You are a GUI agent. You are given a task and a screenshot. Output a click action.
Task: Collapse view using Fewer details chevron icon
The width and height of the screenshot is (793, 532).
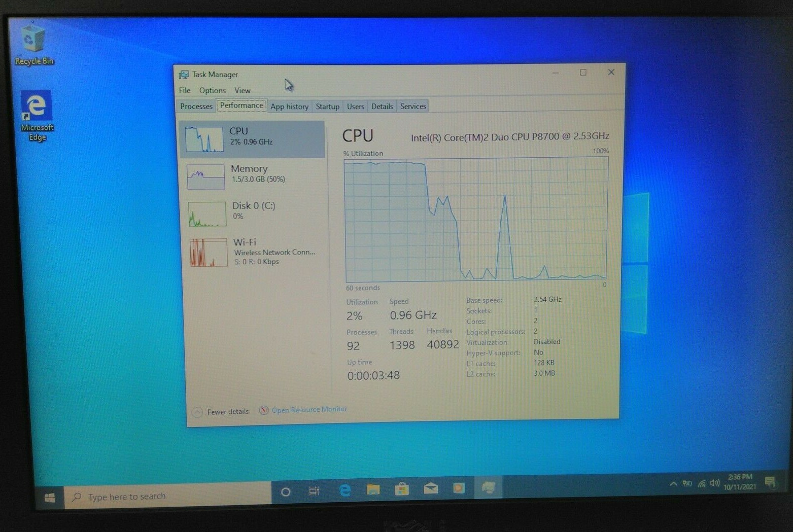pos(197,412)
